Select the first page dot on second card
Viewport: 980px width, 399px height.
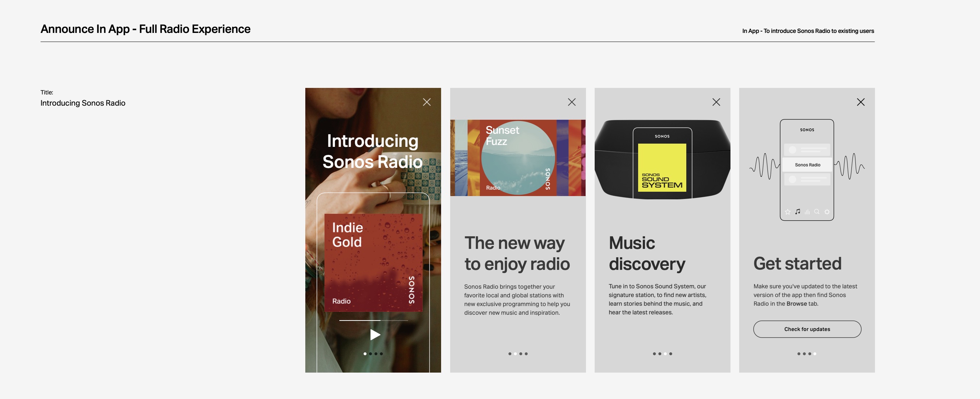[510, 354]
